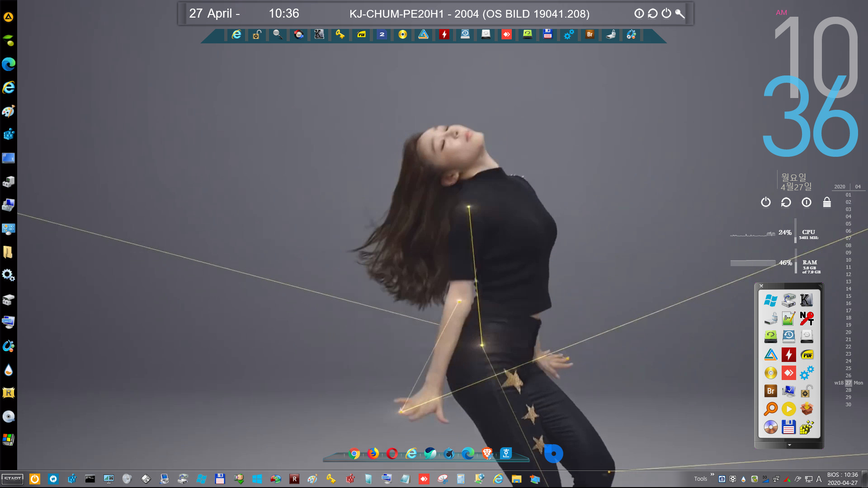Select day 15 in the vertical calendar
This screenshot has height=488, width=868.
[x=848, y=296]
